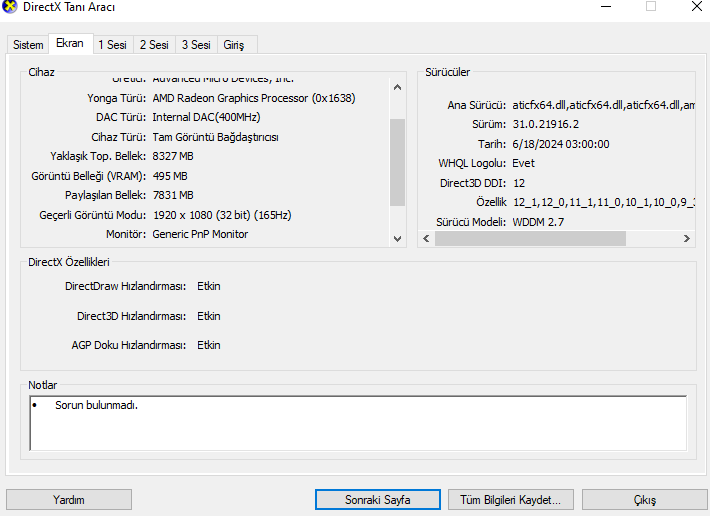The width and height of the screenshot is (710, 516).
Task: Click the 'Görüntü Belleği (VRAM):' label
Action: click(x=89, y=176)
